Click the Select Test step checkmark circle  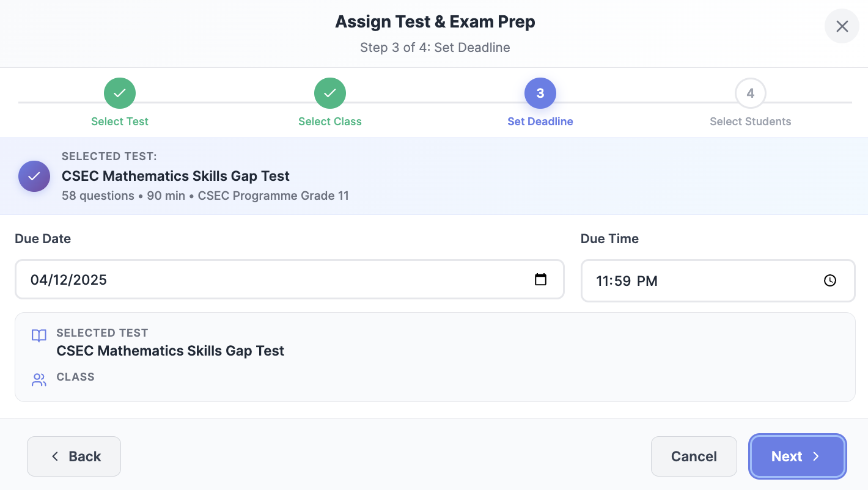(120, 93)
